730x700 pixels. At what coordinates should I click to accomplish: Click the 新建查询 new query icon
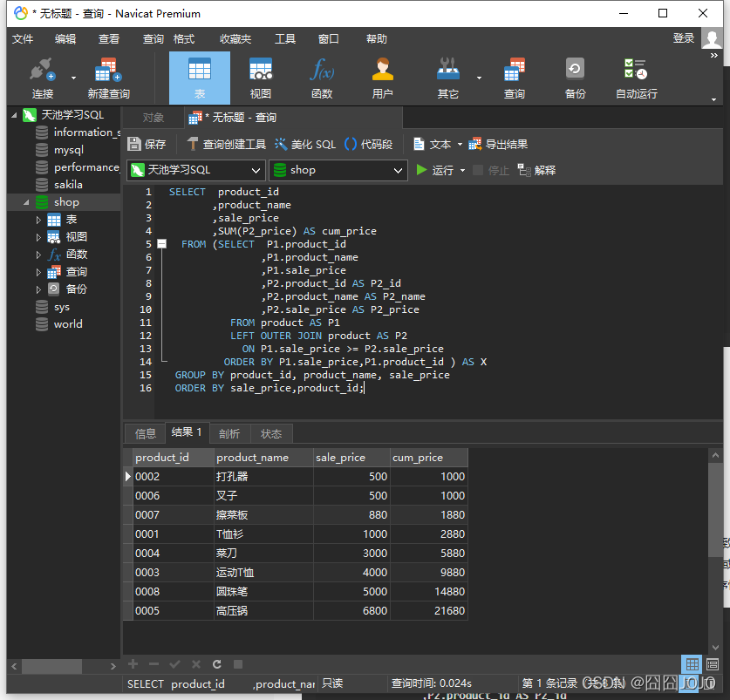[108, 78]
